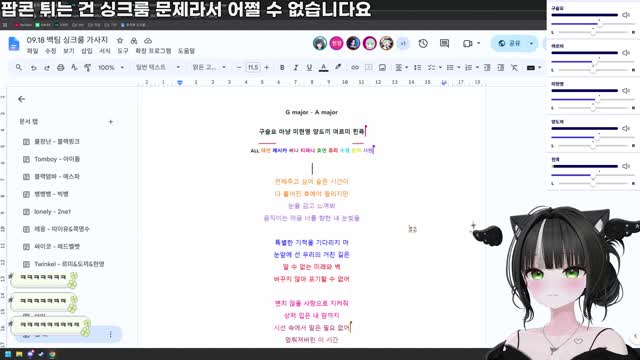Screen dimensions: 640x360
Task: Open version history clock icon
Action: coord(423,43)
